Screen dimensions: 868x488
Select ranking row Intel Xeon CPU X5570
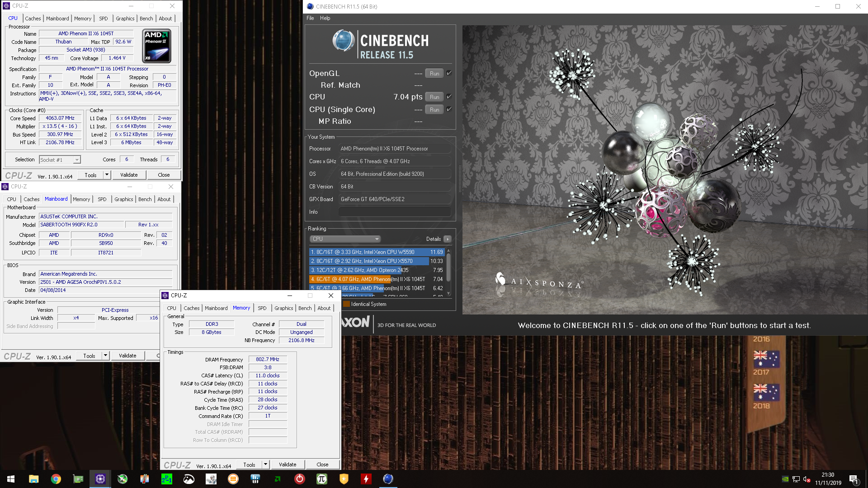[377, 261]
